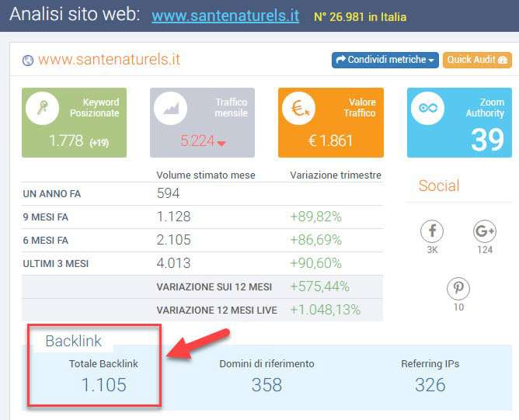Open the Google Plus social icon
Image resolution: width=519 pixels, height=420 pixels.
pos(485,231)
